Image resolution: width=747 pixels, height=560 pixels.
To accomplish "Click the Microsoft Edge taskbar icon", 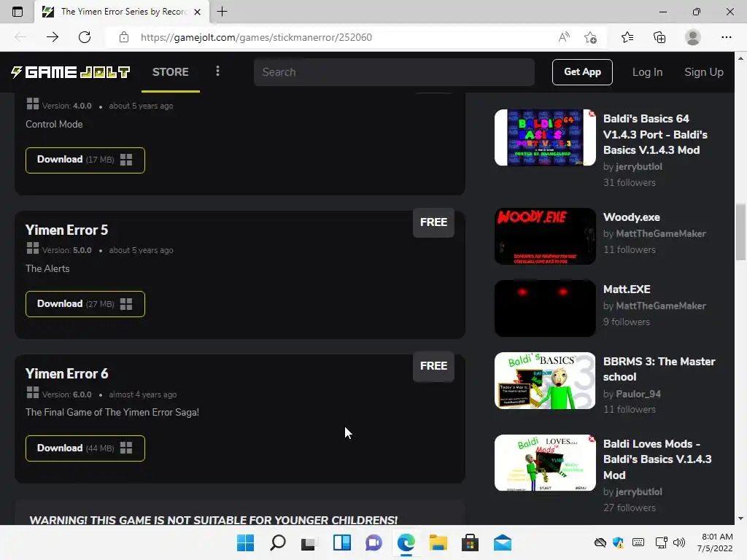I will pos(406,542).
